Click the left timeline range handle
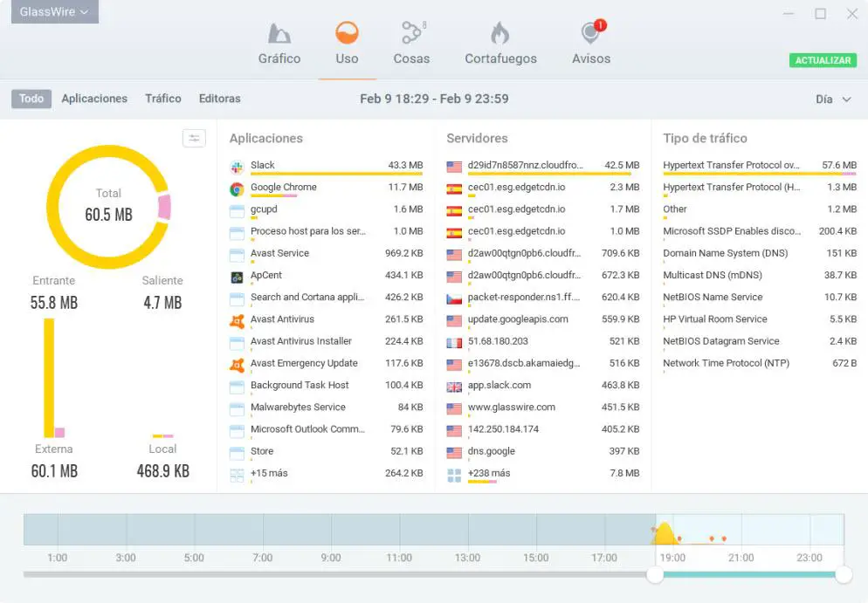Screen dimensions: 868x603 click(655, 575)
